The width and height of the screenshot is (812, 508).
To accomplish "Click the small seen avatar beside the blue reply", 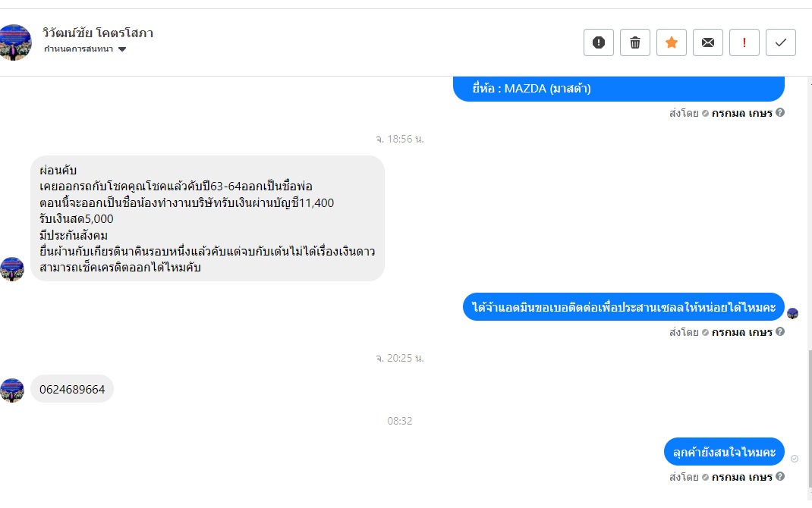I will tap(793, 314).
